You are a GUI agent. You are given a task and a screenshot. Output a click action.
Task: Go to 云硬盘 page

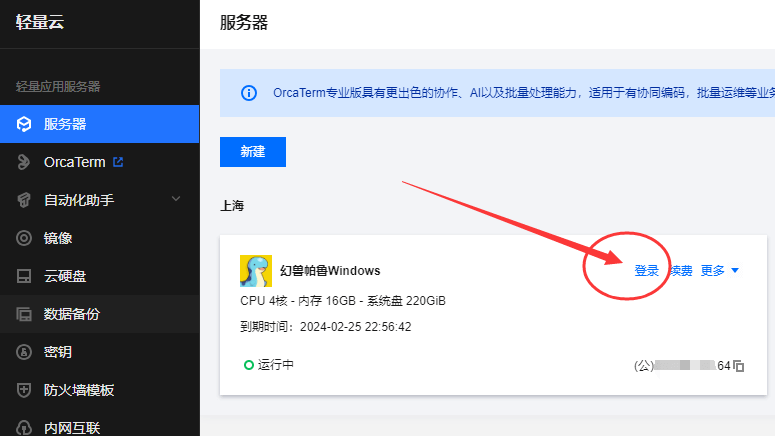pos(99,276)
